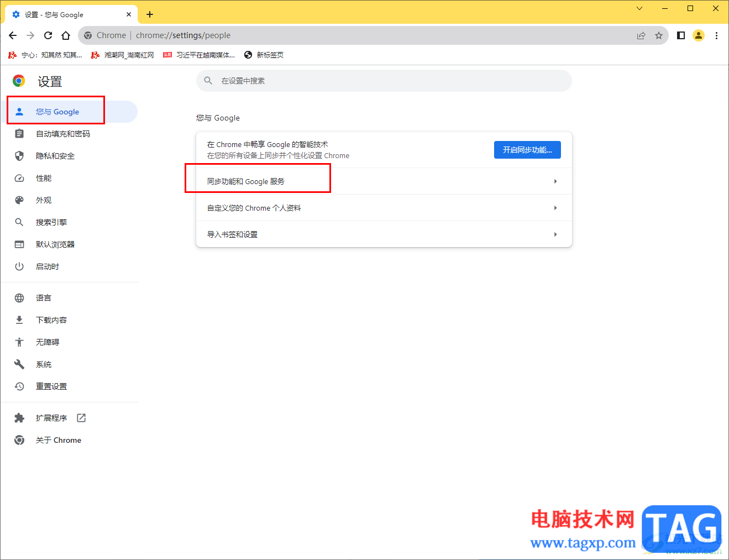Click the wrench icon for 系统
729x560 pixels.
pyautogui.click(x=19, y=364)
